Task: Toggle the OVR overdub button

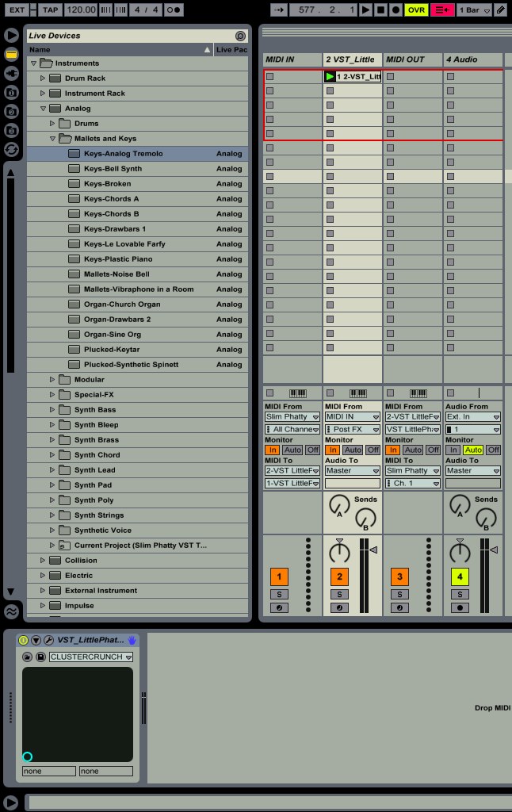Action: (x=415, y=10)
